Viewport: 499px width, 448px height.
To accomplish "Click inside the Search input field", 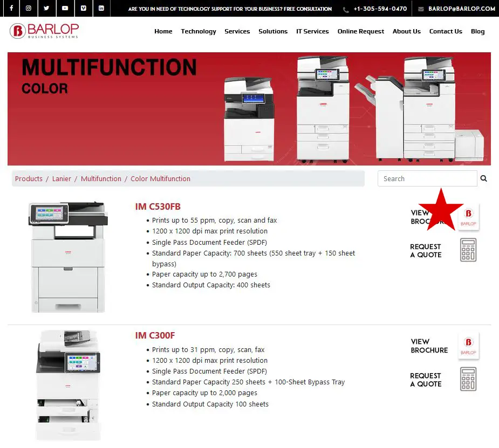I will [x=427, y=178].
